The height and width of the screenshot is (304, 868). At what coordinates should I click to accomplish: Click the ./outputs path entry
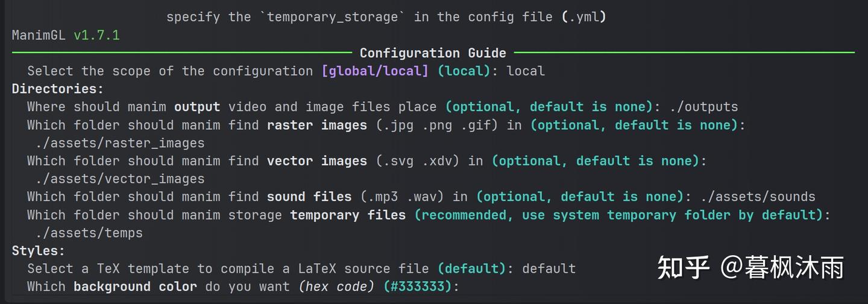tap(703, 107)
